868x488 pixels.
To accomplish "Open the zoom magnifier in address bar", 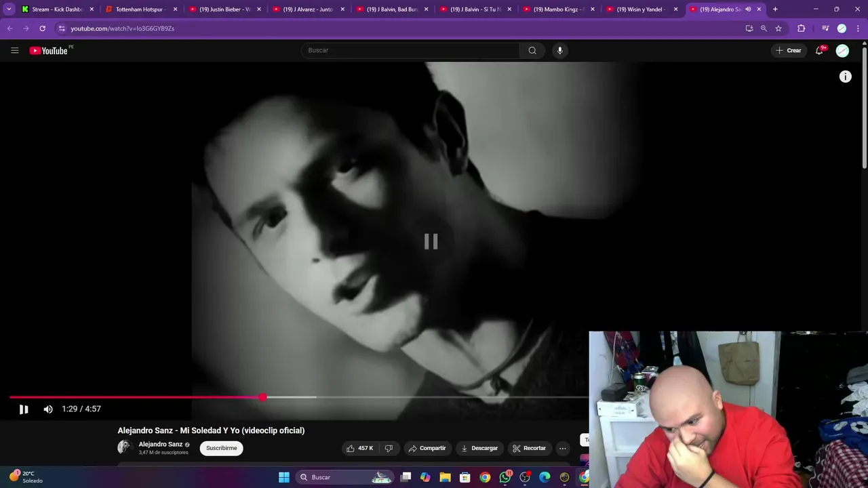I will point(764,28).
